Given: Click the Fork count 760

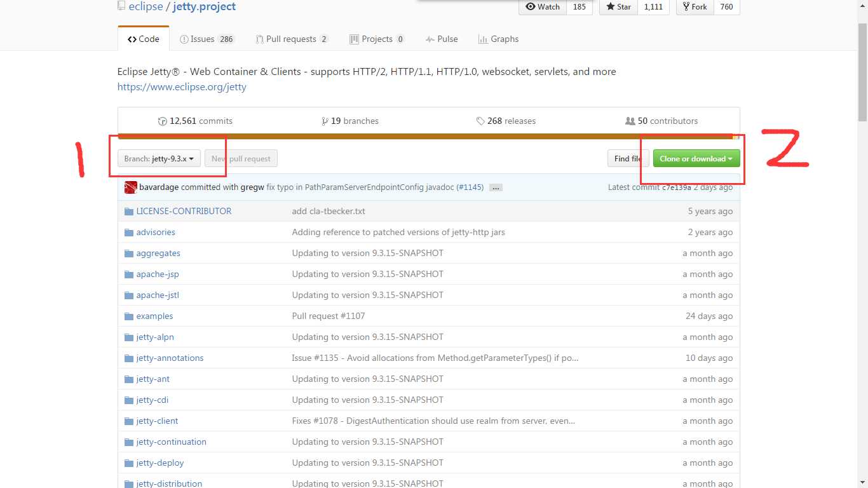Looking at the screenshot, I should coord(727,7).
